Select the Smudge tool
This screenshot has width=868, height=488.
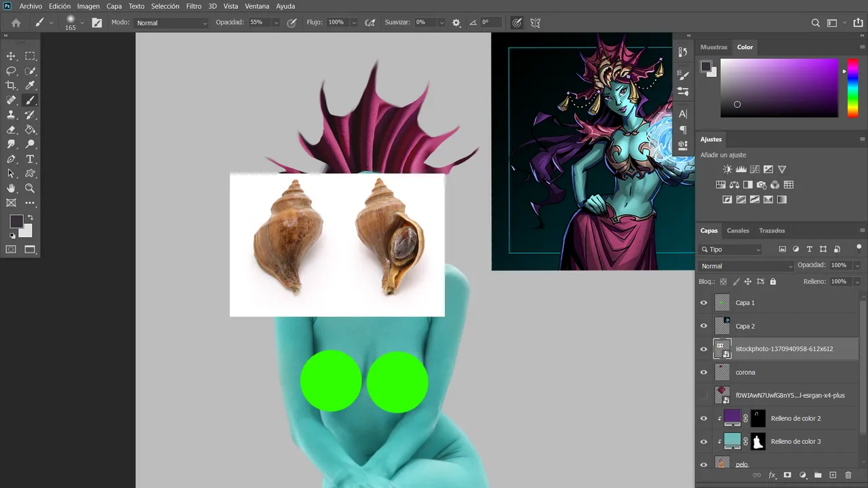click(11, 144)
